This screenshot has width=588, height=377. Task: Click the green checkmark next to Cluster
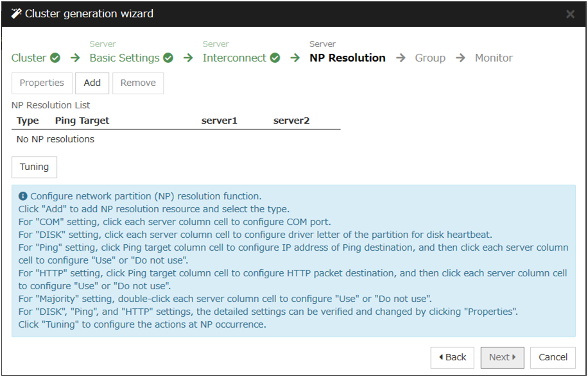tap(55, 58)
